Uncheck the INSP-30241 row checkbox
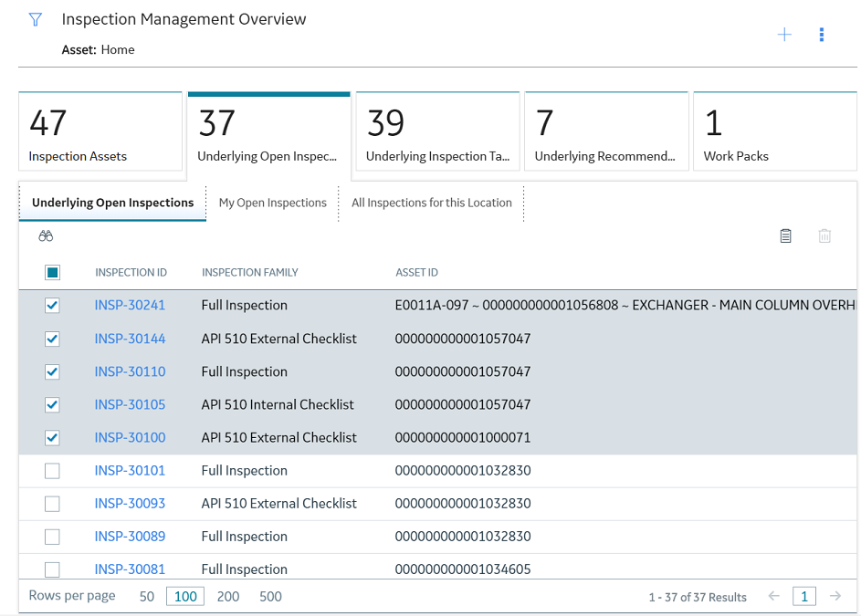Screen dimensions: 861x616 pos(52,306)
